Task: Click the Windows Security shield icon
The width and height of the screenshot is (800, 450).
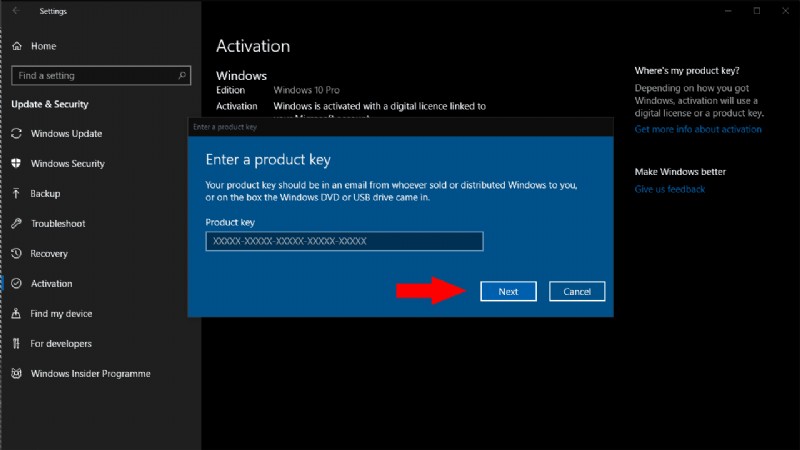Action: [x=16, y=163]
